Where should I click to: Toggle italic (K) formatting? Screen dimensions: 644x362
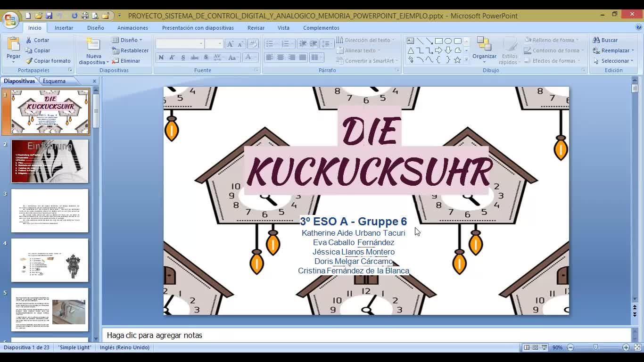coord(172,58)
